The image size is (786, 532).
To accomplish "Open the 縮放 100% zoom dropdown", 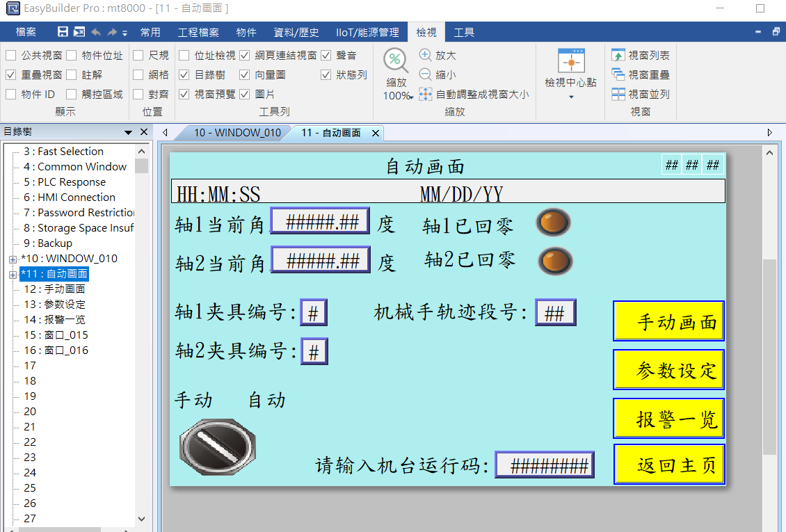I will (398, 96).
